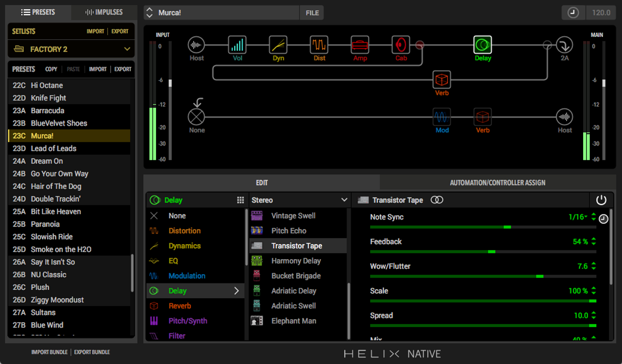The height and width of the screenshot is (364, 622).
Task: Adjust the Scale value stepper arrows
Action: [x=594, y=291]
